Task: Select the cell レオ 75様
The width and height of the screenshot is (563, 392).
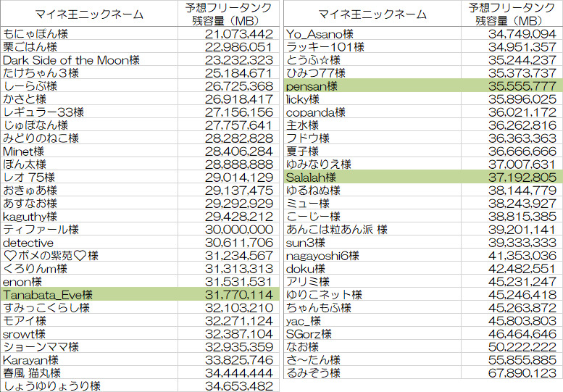Action: (x=89, y=177)
